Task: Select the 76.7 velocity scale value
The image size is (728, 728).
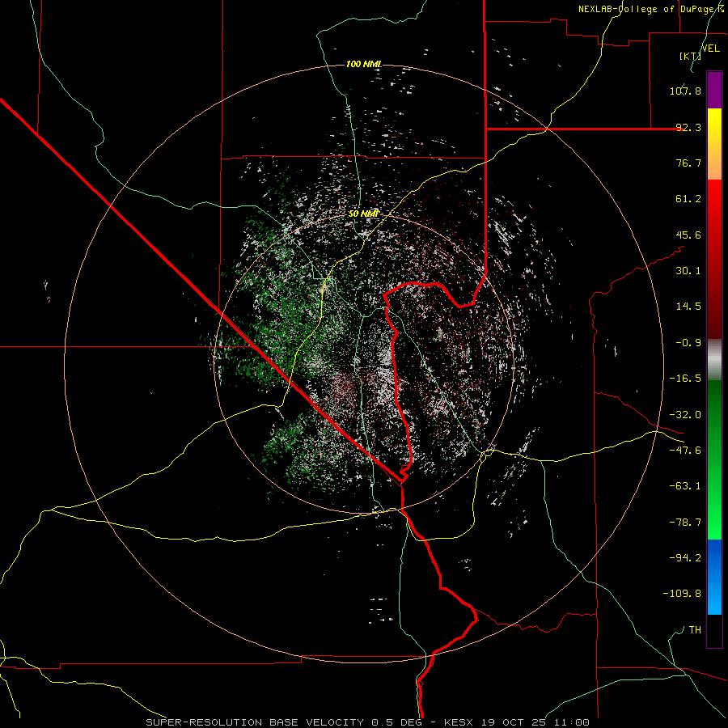Action: tap(688, 163)
